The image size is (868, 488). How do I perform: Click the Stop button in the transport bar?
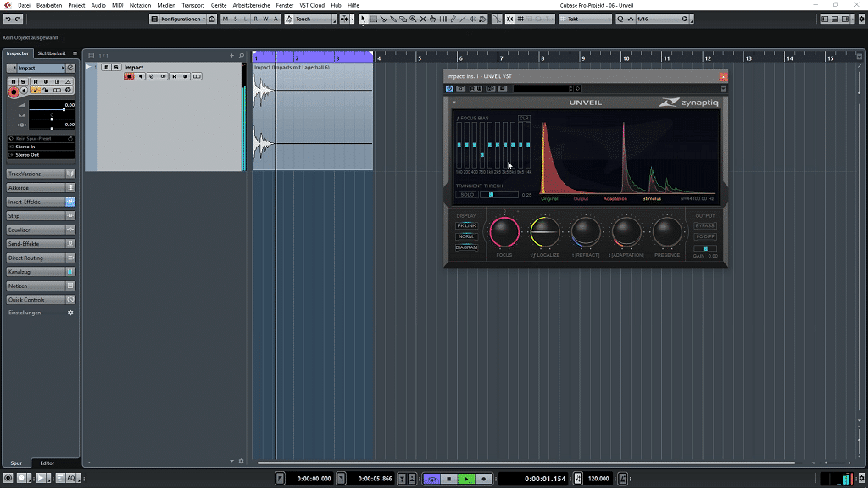(x=449, y=479)
